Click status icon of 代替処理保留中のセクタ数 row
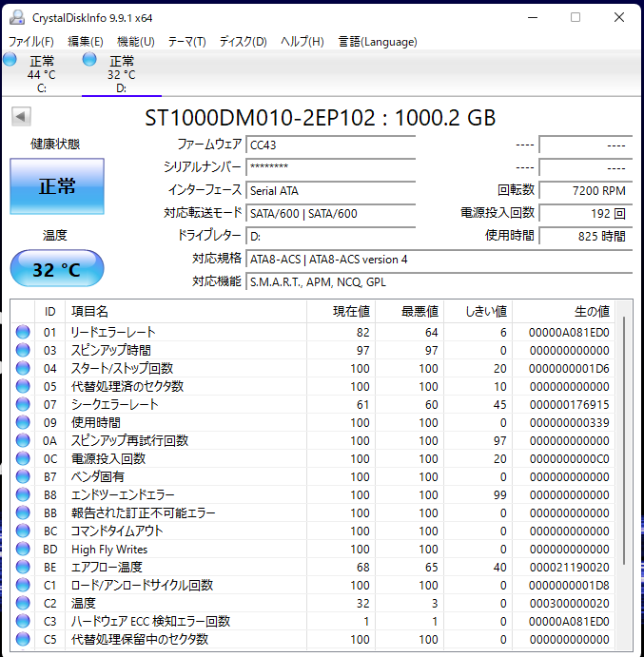The image size is (644, 657). [23, 639]
